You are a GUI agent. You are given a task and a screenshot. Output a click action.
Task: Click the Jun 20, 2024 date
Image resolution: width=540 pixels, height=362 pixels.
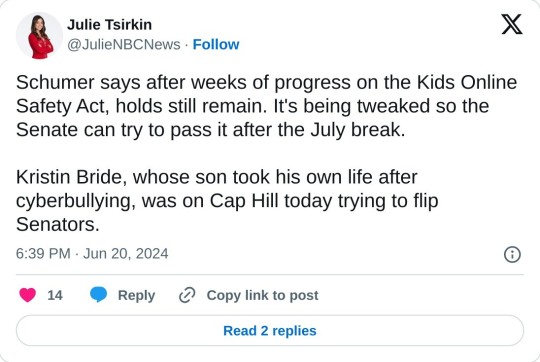coord(126,254)
